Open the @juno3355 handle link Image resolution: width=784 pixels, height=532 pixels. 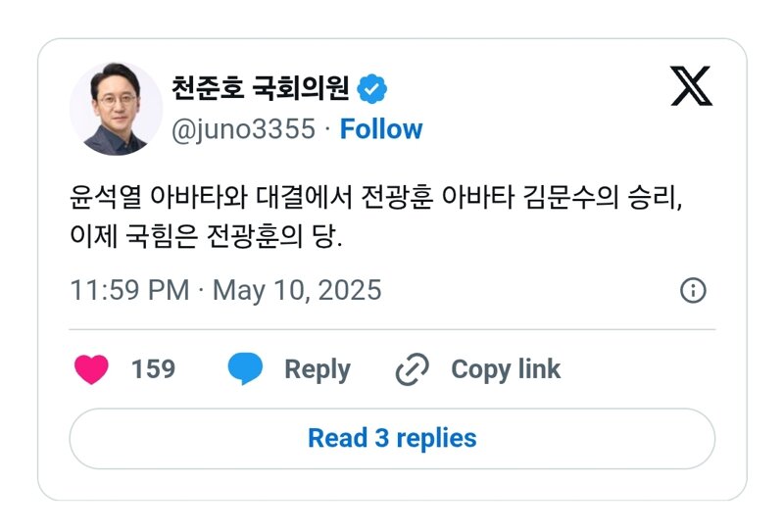click(243, 129)
